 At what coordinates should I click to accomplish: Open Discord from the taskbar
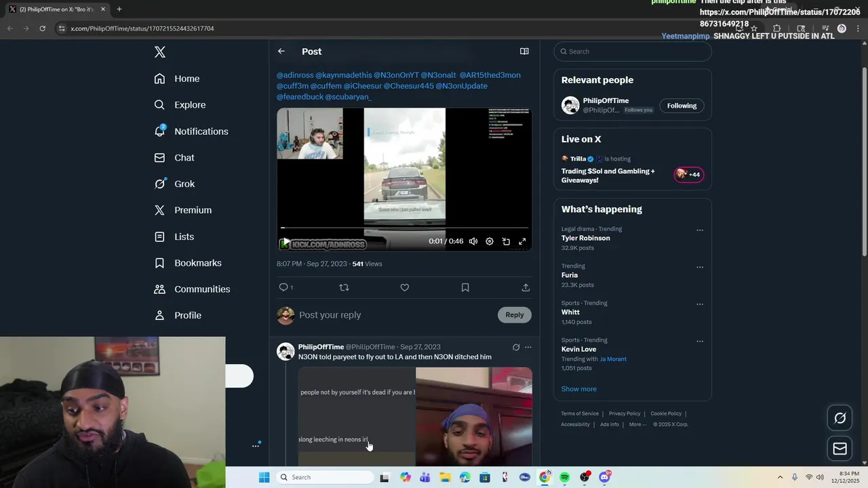click(x=604, y=477)
